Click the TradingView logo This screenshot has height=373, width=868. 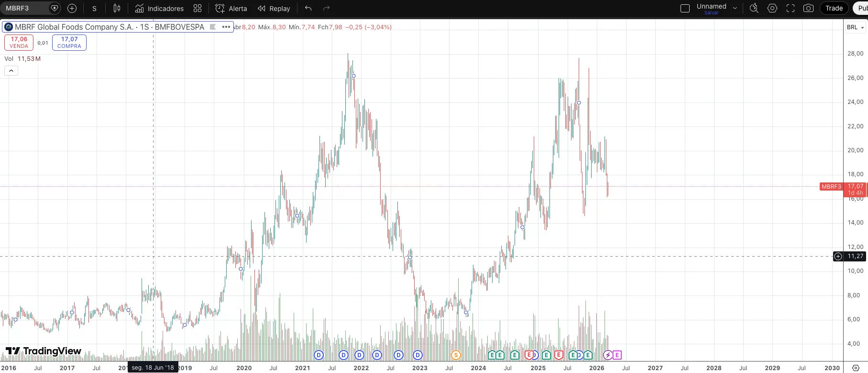[x=44, y=351]
